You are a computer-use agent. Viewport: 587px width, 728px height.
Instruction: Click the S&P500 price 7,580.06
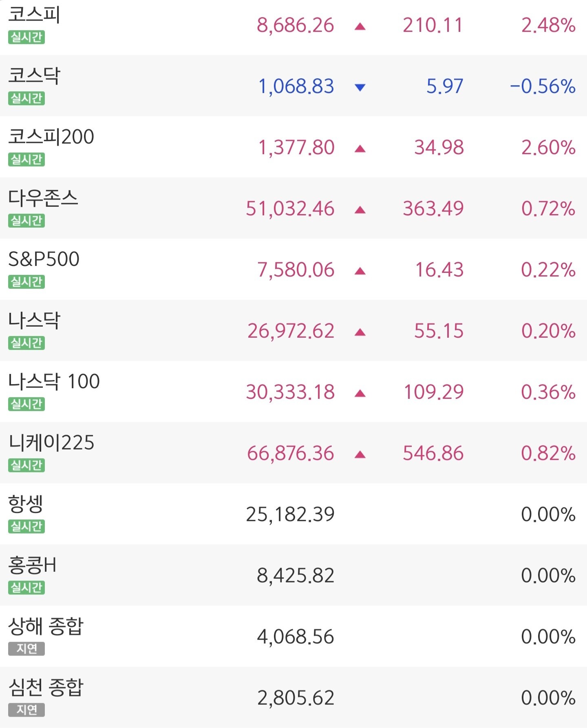[x=296, y=270]
